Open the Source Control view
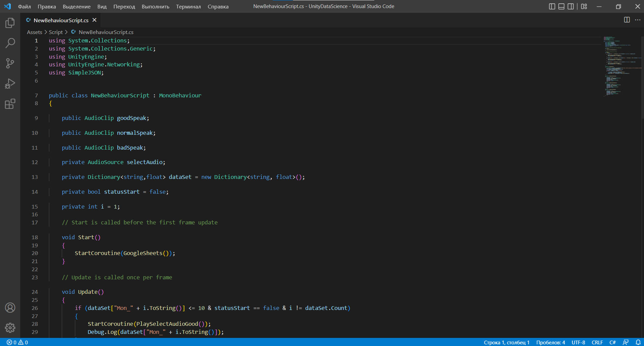This screenshot has width=644, height=346. 10,63
